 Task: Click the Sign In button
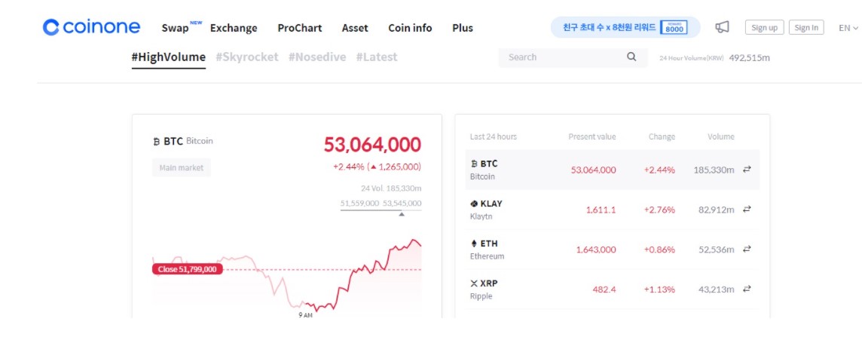pyautogui.click(x=806, y=28)
